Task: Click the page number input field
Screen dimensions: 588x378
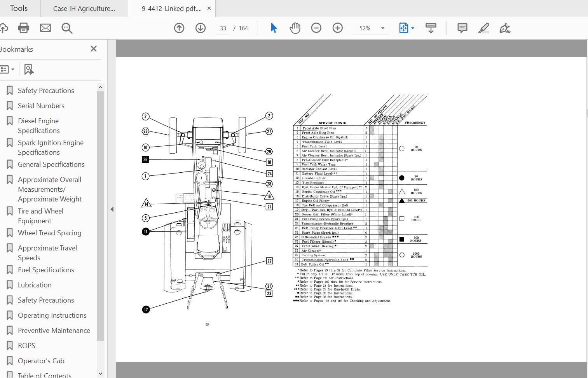Action: [223, 28]
